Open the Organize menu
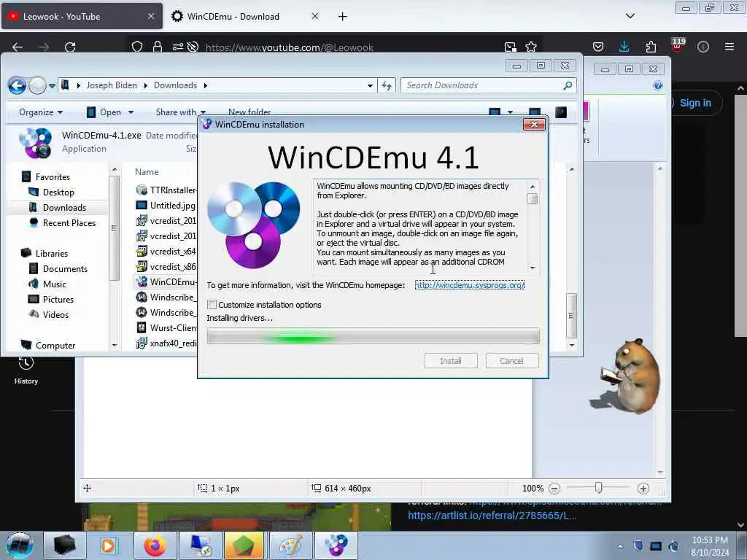 (x=41, y=112)
